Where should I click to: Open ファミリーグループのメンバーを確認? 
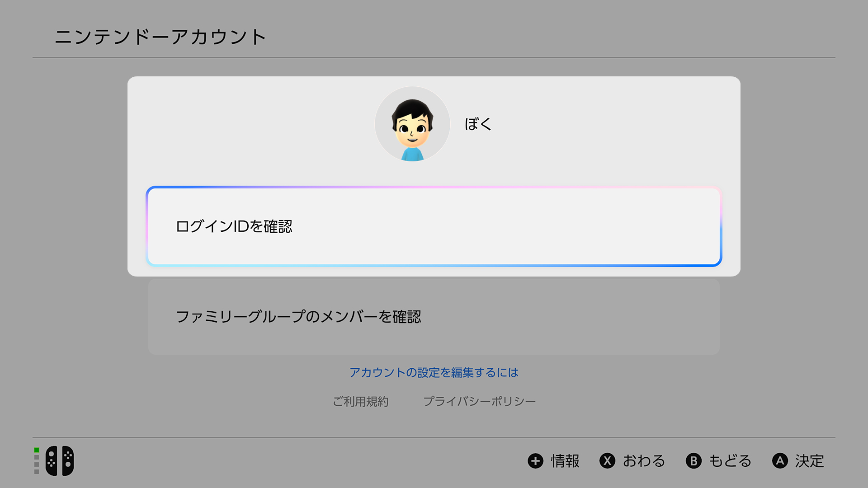tap(434, 317)
